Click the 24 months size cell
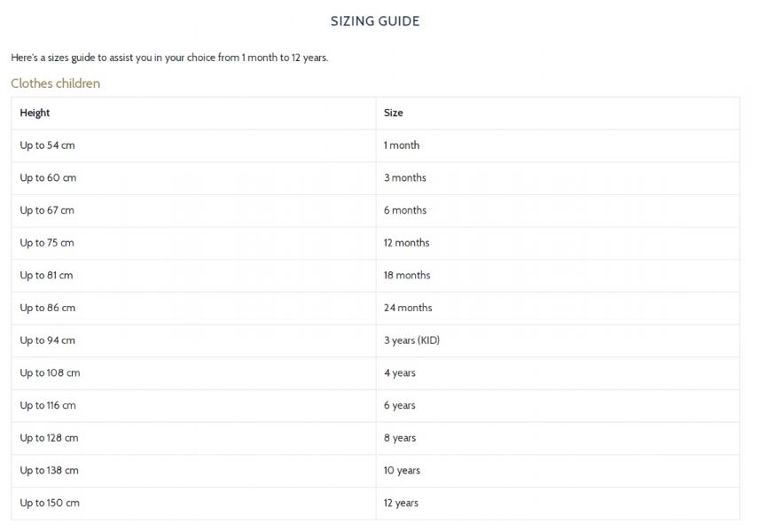This screenshot has width=759, height=532. (407, 308)
